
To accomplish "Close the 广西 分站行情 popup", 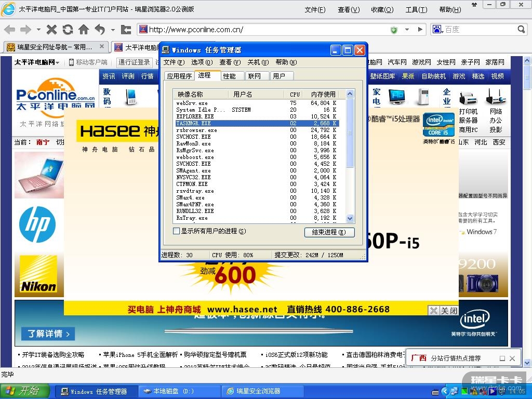I will click(512, 358).
